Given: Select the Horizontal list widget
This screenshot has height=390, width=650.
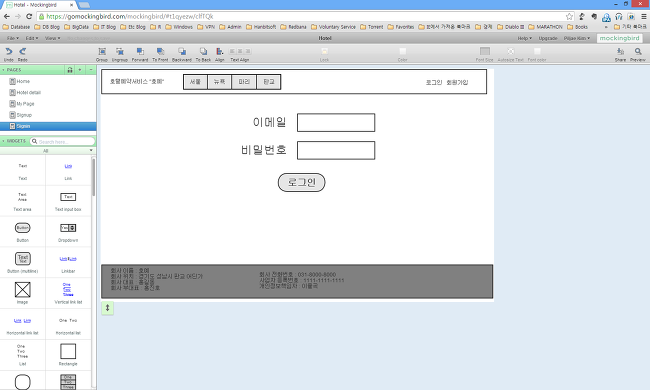Looking at the screenshot, I should click(x=68, y=325).
